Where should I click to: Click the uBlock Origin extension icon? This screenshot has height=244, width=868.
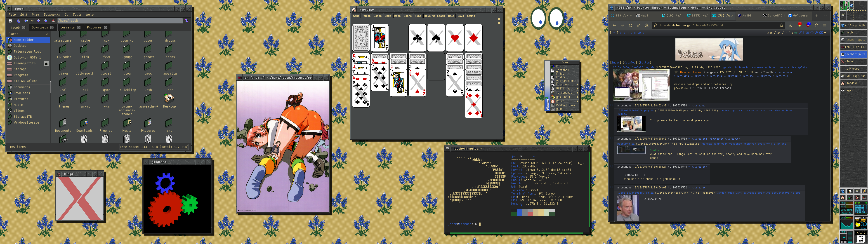click(x=808, y=26)
